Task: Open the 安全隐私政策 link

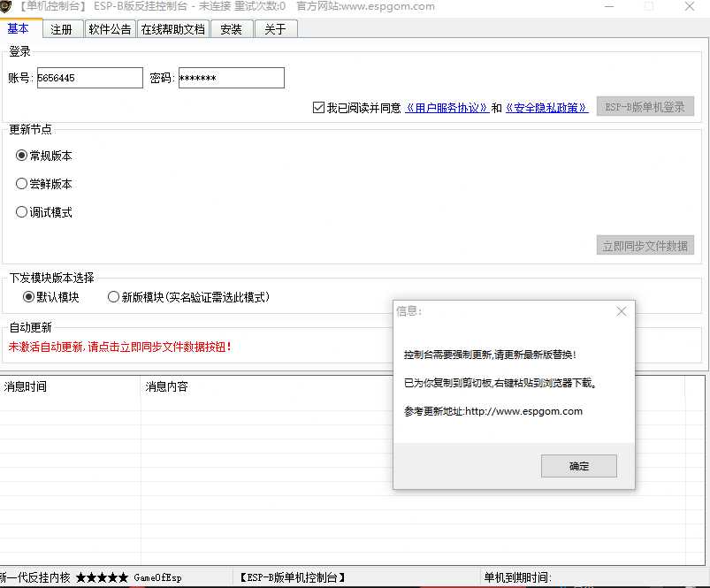Action: (x=546, y=107)
